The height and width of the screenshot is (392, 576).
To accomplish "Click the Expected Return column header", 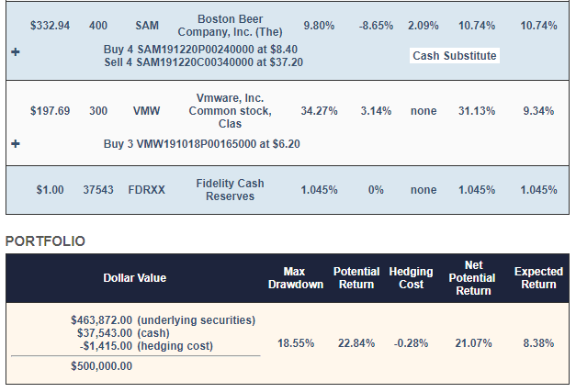I will (x=537, y=277).
